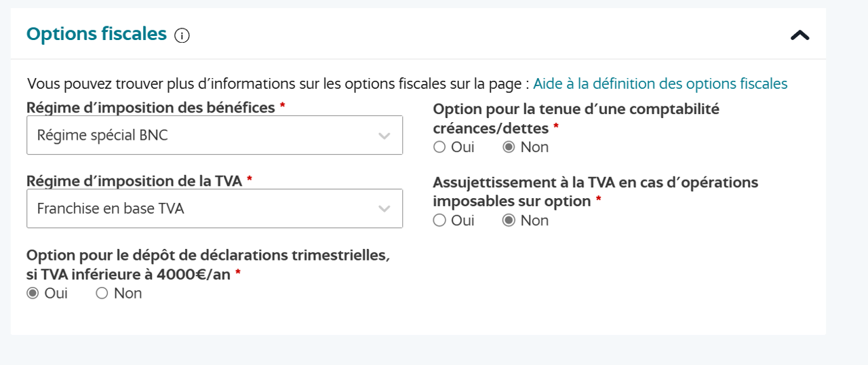The image size is (868, 365).
Task: Select Oui for déclarations trimestrielles option
Action: coord(33,294)
